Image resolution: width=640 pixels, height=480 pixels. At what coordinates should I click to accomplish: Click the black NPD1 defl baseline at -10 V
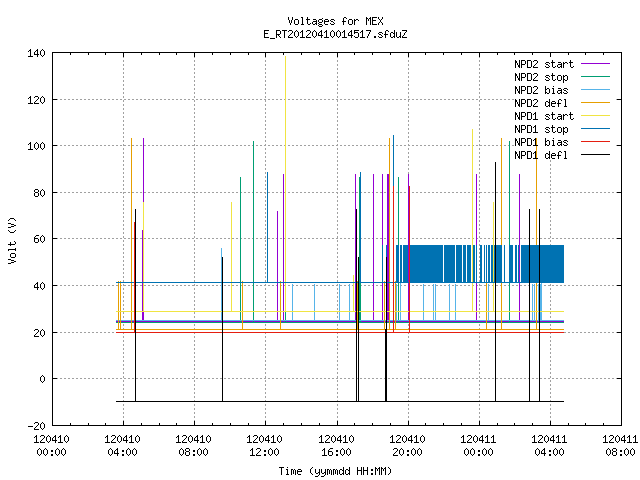[x=340, y=401]
